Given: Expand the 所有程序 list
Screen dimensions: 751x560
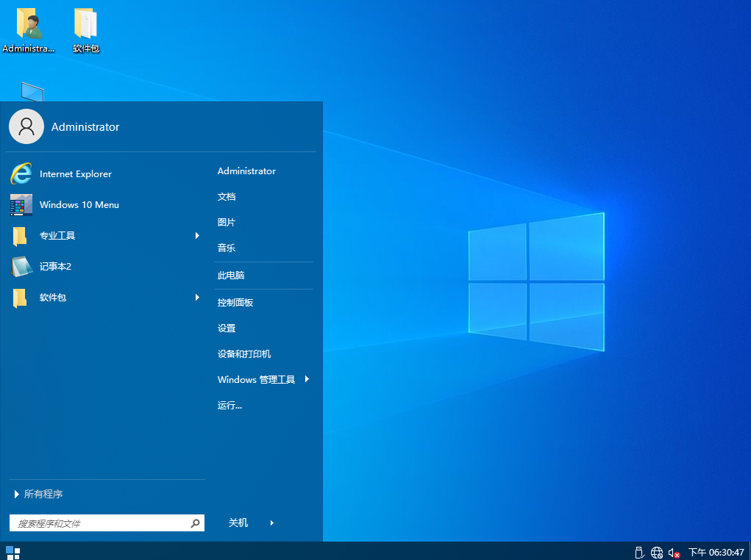Looking at the screenshot, I should click(38, 494).
